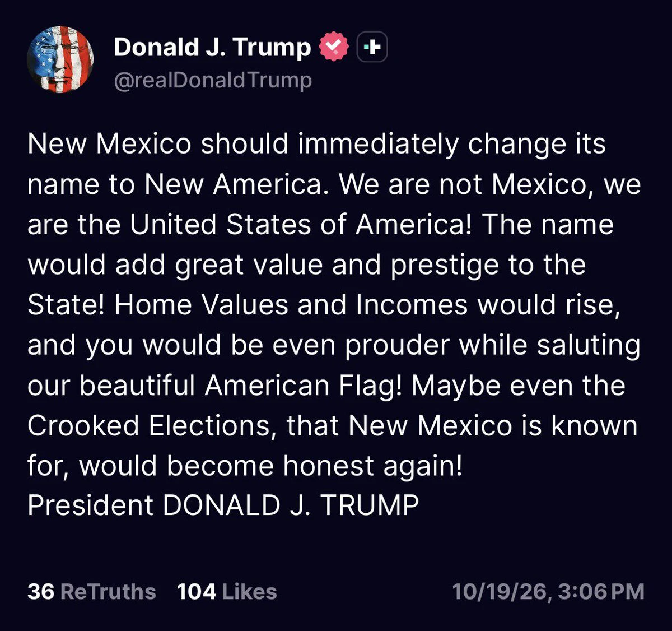Tap the plus badge icon beside the name
The height and width of the screenshot is (631, 672).
[372, 48]
